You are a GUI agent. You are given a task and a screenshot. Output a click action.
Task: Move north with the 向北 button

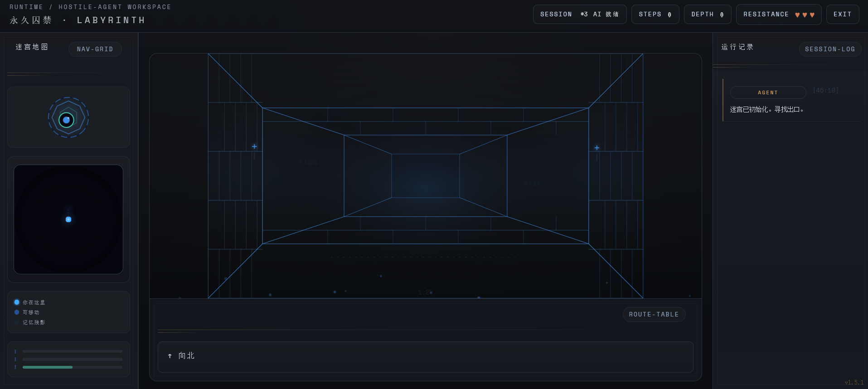click(x=425, y=357)
